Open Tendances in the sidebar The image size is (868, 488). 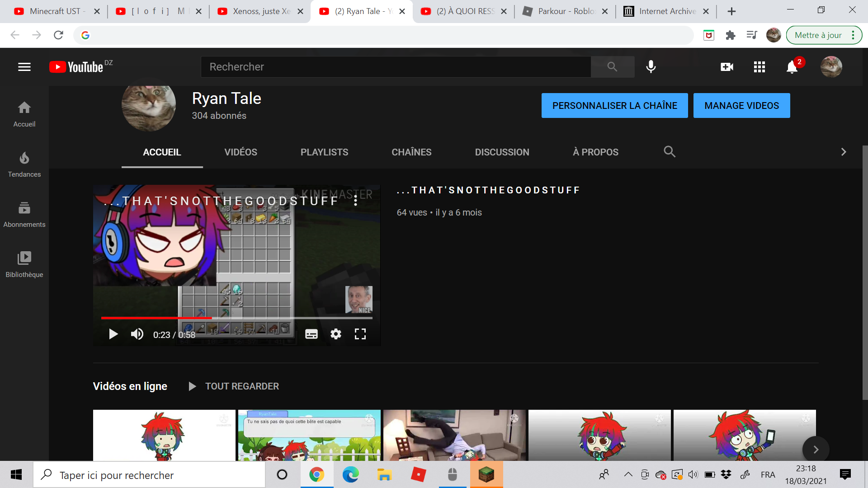(x=24, y=164)
